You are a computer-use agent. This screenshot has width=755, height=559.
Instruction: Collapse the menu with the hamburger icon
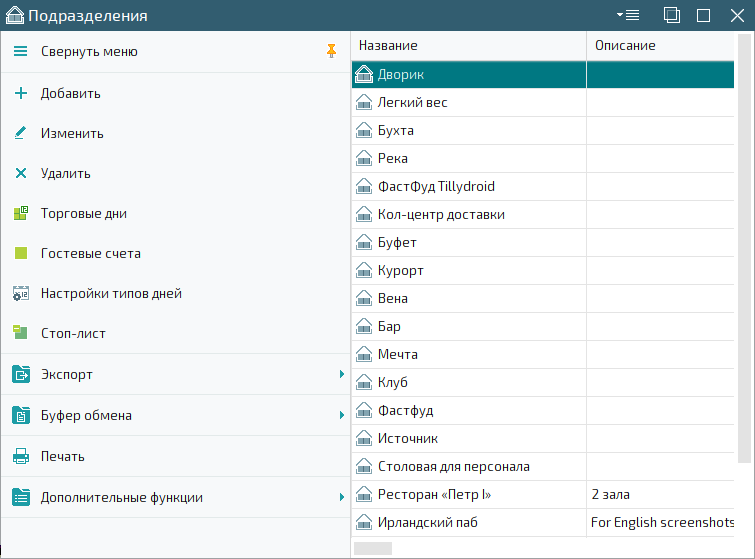(20, 51)
